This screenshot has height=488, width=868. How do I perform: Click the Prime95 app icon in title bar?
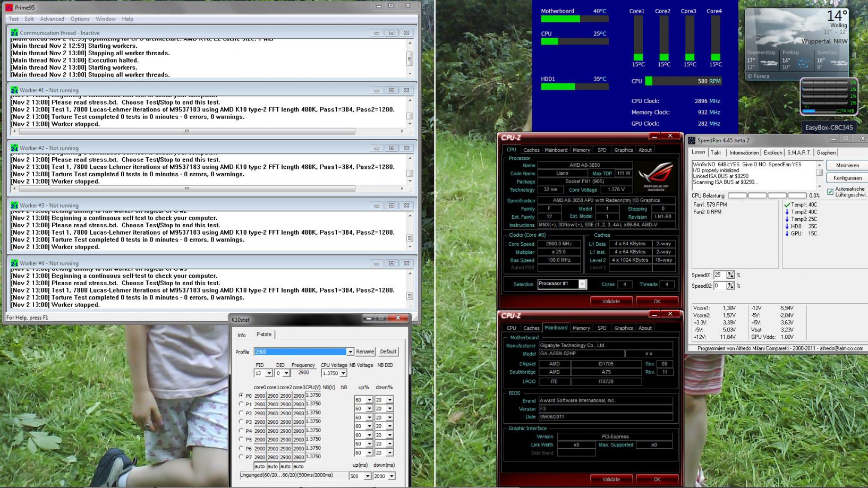(x=9, y=7)
